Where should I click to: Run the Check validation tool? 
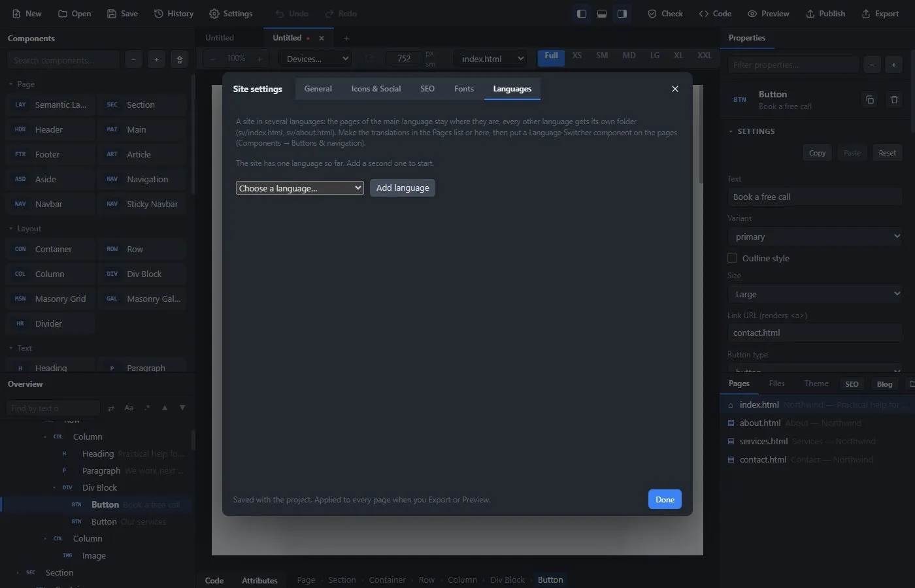665,14
